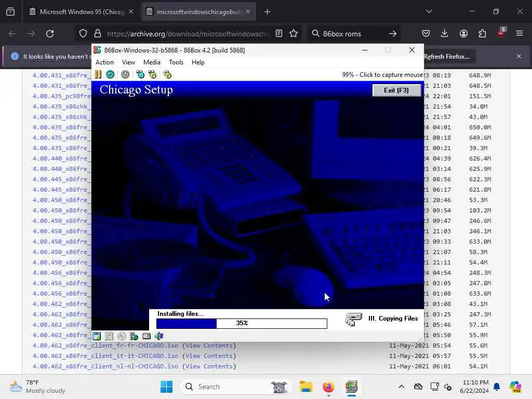This screenshot has width=532, height=399.
Task: Click the network status bar icon
Action: click(x=134, y=336)
